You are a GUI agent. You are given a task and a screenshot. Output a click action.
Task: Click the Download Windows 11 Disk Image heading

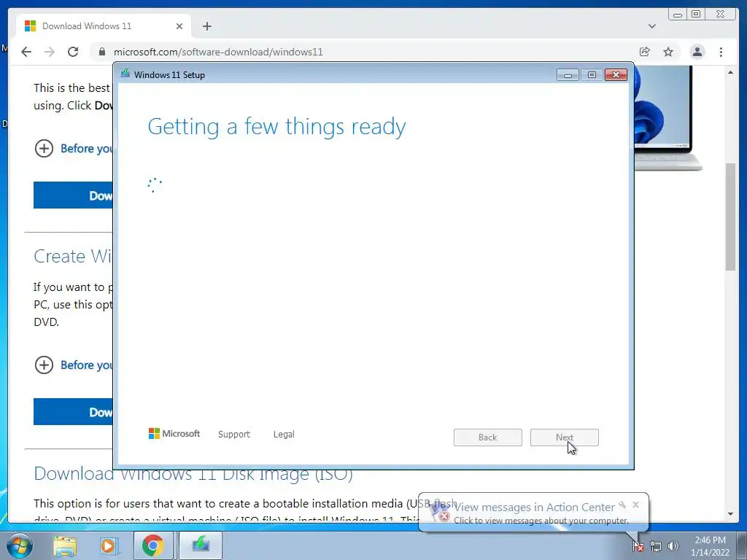tap(193, 474)
